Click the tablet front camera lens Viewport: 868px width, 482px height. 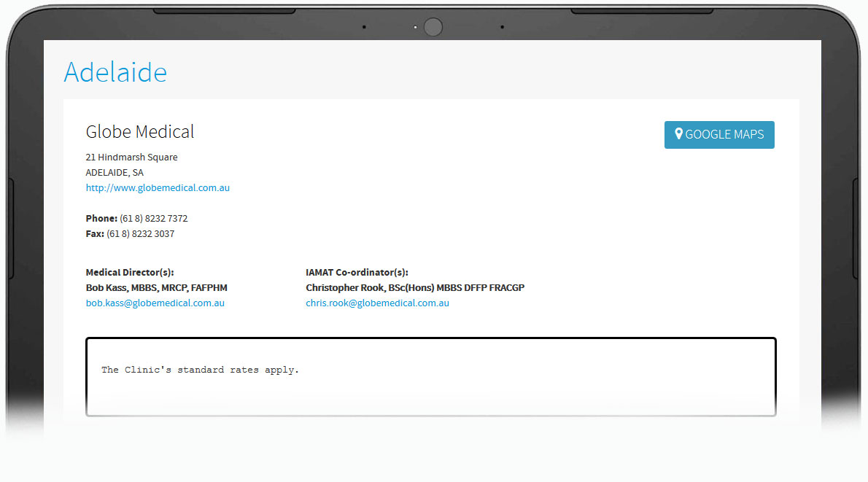pyautogui.click(x=433, y=27)
